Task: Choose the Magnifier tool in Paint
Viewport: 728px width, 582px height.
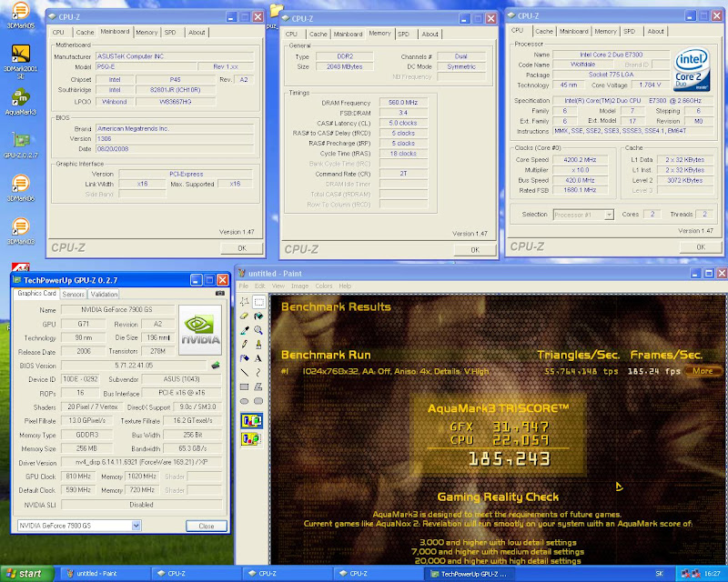Action: pyautogui.click(x=258, y=330)
